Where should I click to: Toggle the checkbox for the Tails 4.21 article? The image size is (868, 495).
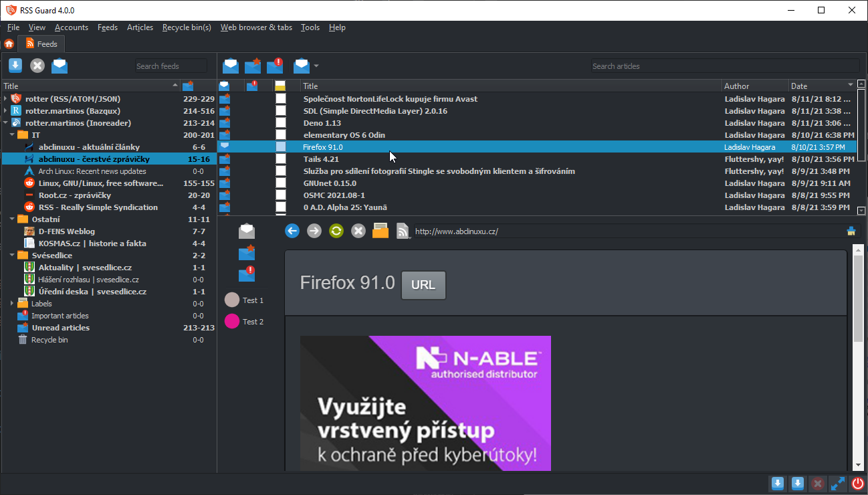pos(281,159)
